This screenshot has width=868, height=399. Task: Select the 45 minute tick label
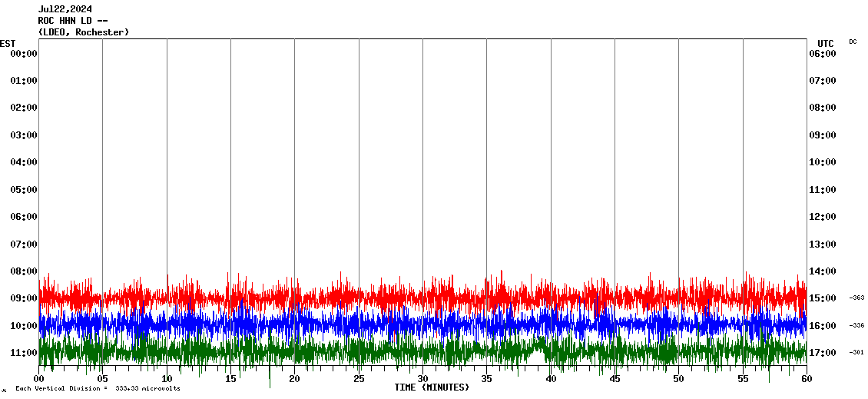tap(615, 379)
